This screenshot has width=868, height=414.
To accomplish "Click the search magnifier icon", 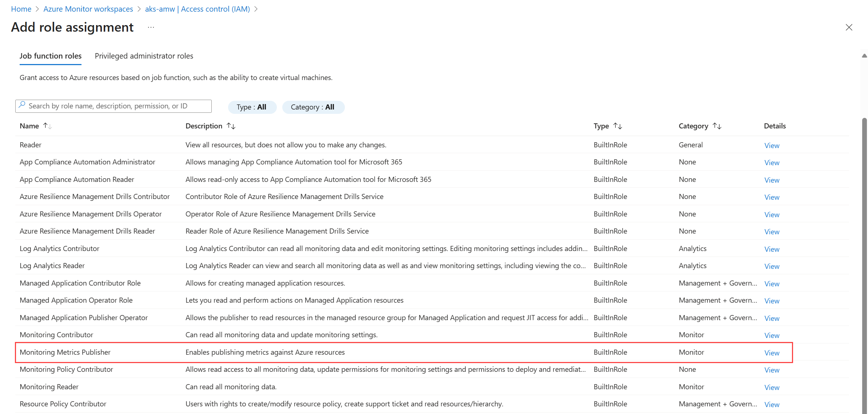I will tap(22, 106).
